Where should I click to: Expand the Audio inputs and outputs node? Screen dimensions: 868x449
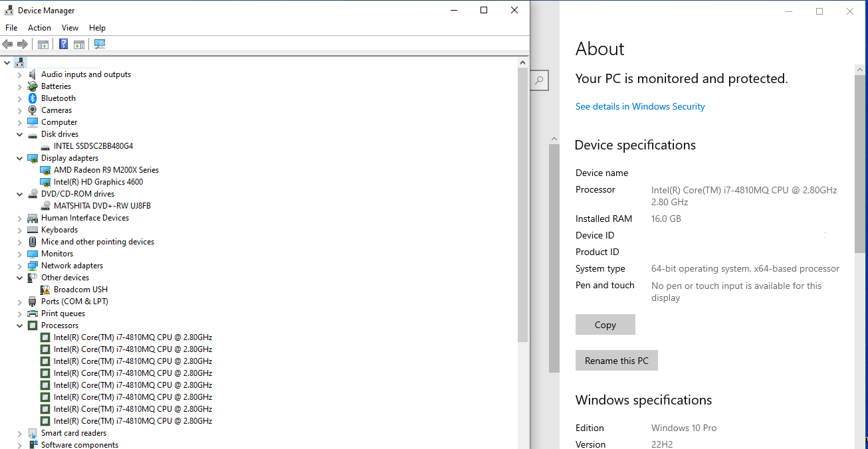tap(20, 74)
